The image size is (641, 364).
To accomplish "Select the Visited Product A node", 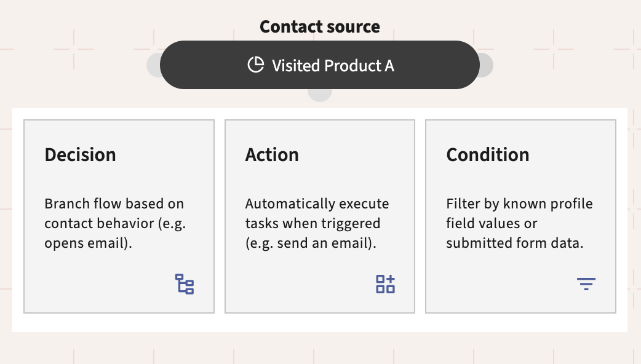I will pyautogui.click(x=320, y=65).
